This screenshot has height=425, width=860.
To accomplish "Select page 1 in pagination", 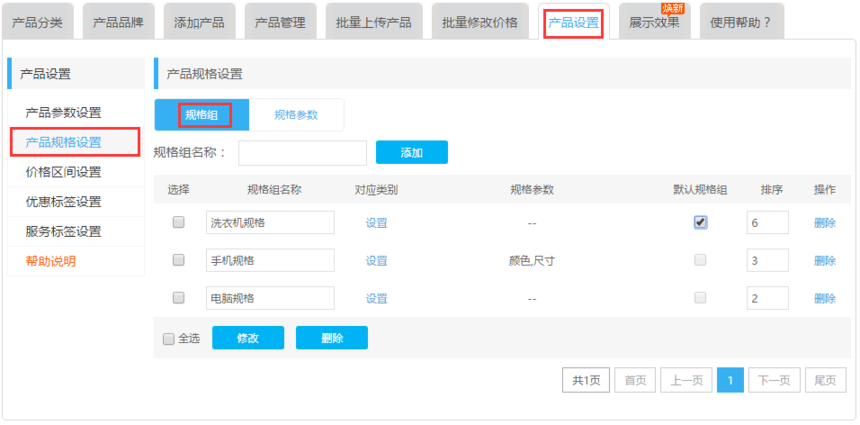I will (730, 380).
